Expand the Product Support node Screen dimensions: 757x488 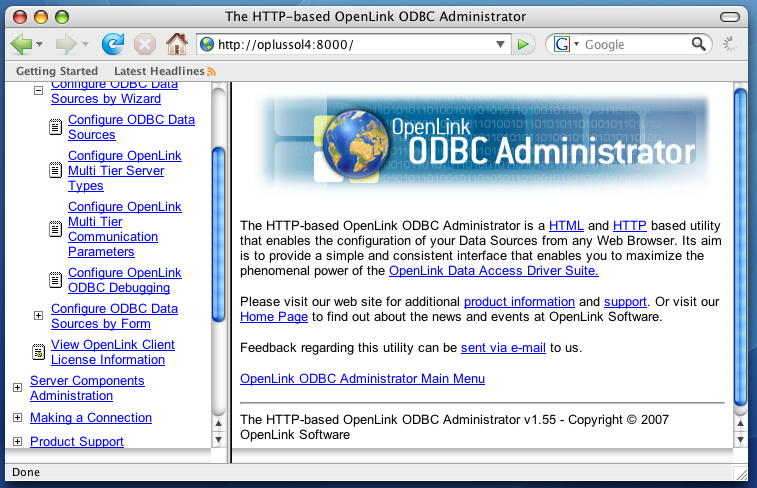pyautogui.click(x=17, y=441)
